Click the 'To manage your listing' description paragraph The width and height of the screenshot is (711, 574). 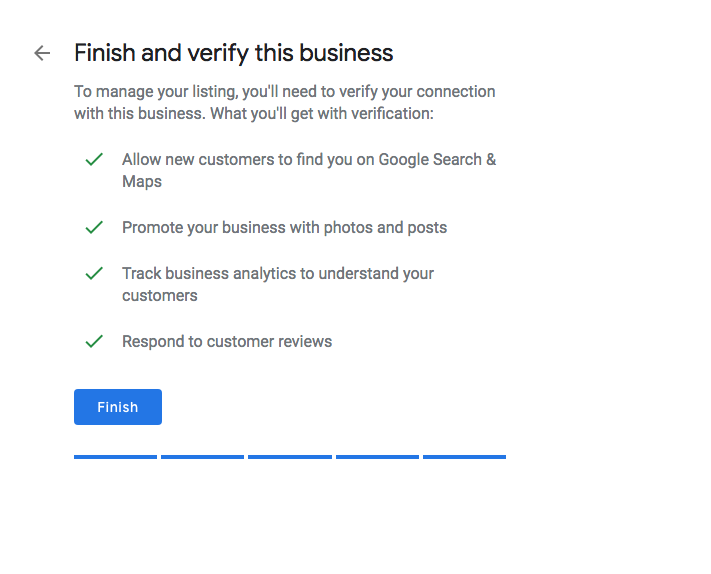(284, 92)
